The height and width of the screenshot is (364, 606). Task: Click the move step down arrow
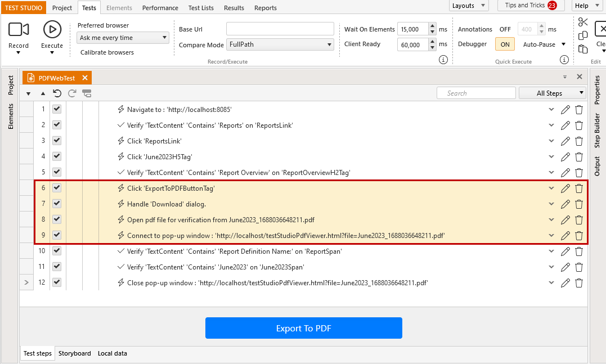point(28,93)
